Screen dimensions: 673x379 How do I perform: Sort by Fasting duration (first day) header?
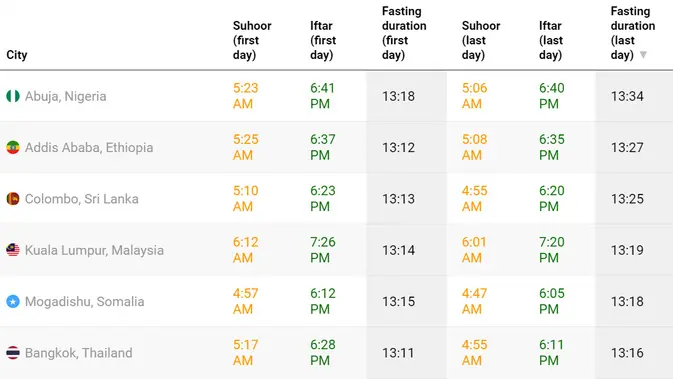coord(404,33)
